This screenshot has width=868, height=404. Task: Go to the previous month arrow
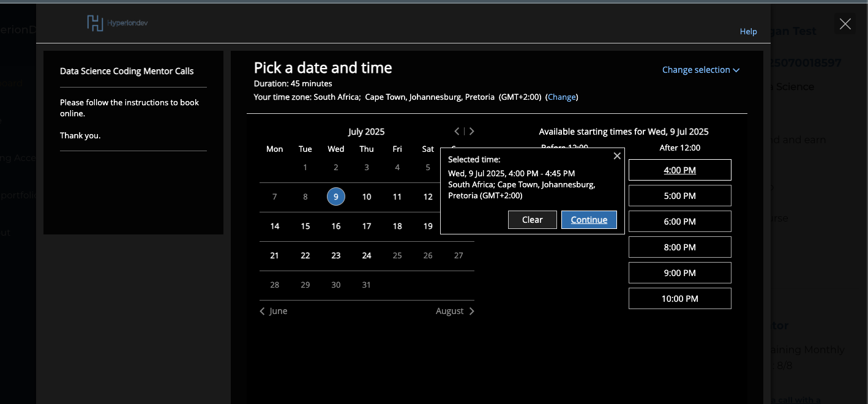point(457,131)
